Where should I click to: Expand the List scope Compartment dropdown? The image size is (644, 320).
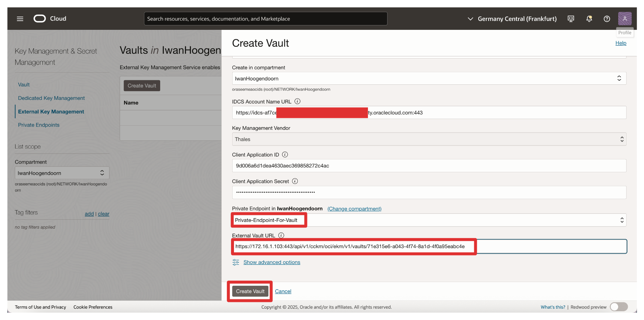coord(62,173)
